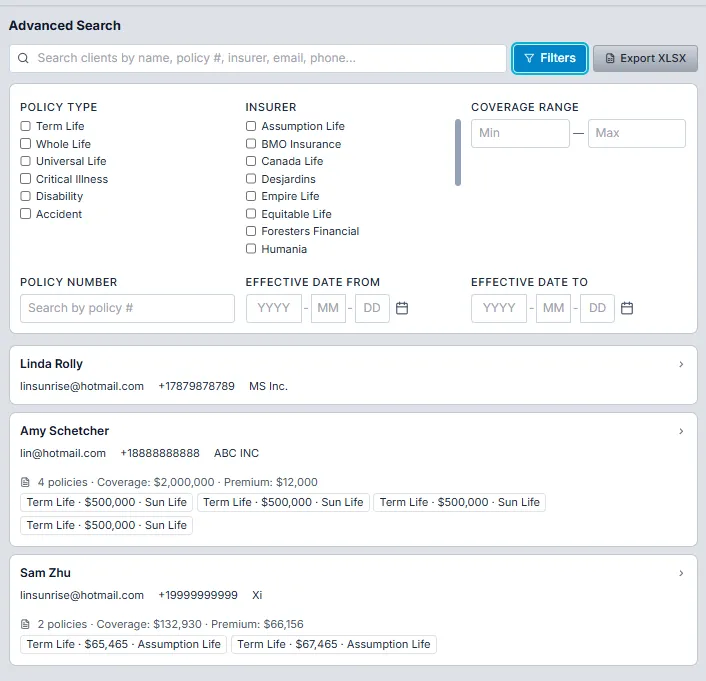Click the coverage Max field
706x681 pixels.
point(637,133)
